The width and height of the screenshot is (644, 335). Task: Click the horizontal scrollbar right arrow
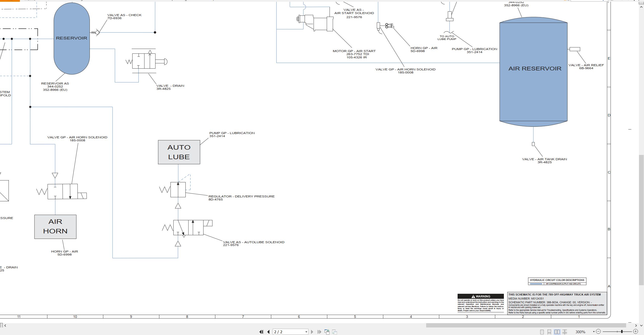tap(636, 325)
